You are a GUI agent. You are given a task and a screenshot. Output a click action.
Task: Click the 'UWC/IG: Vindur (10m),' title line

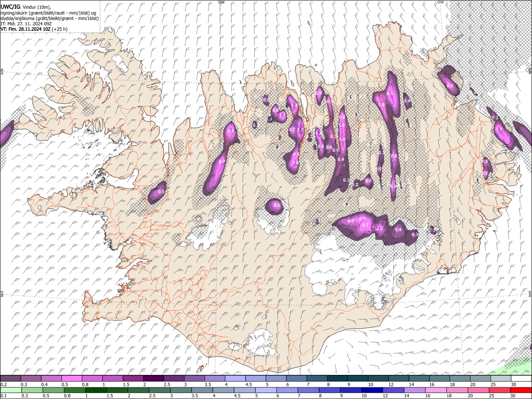point(25,7)
